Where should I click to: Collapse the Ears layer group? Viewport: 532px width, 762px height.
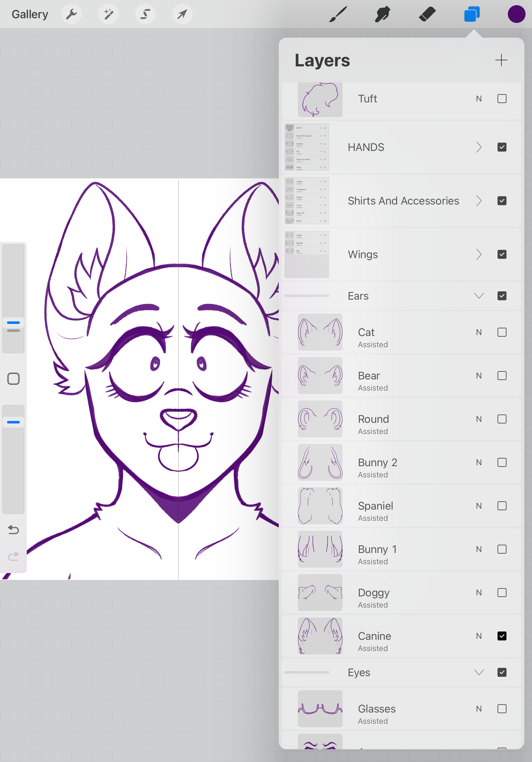[x=479, y=295]
